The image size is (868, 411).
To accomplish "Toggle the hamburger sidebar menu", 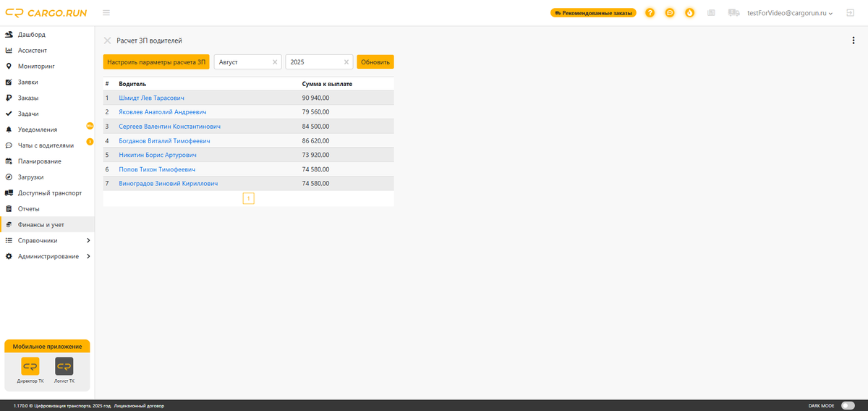I will coord(106,12).
